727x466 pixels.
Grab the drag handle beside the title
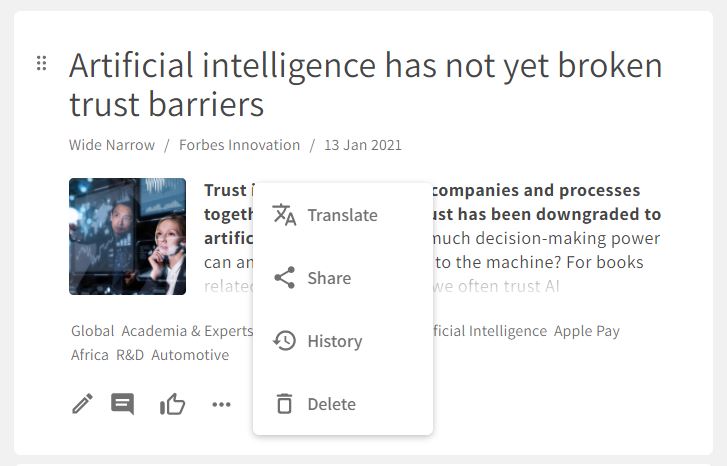tap(41, 64)
